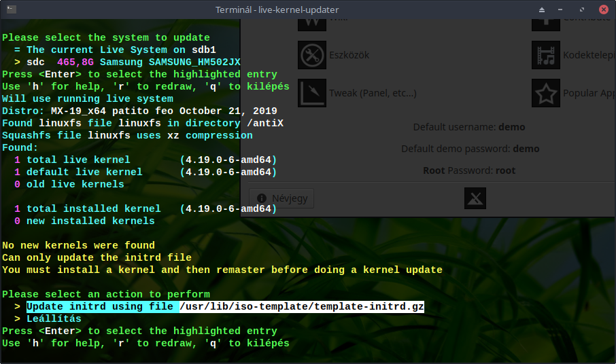The height and width of the screenshot is (364, 616).
Task: Click the '1 total live kernel' line
Action: click(146, 160)
